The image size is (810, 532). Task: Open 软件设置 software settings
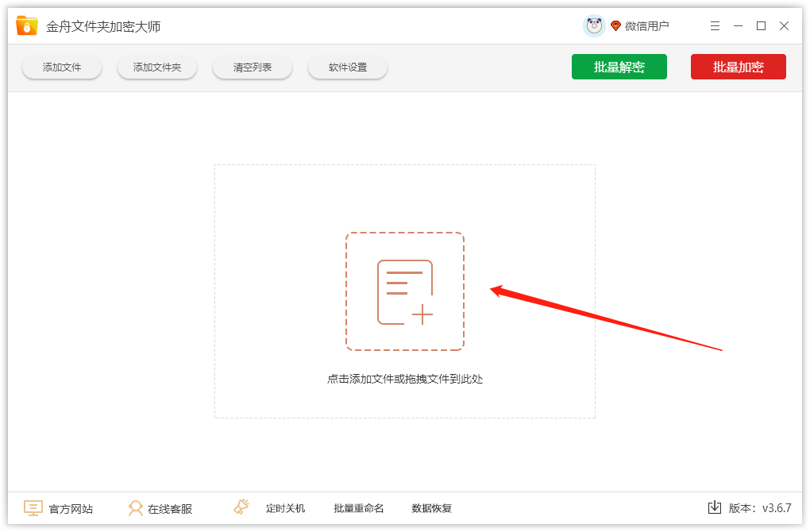(x=347, y=67)
